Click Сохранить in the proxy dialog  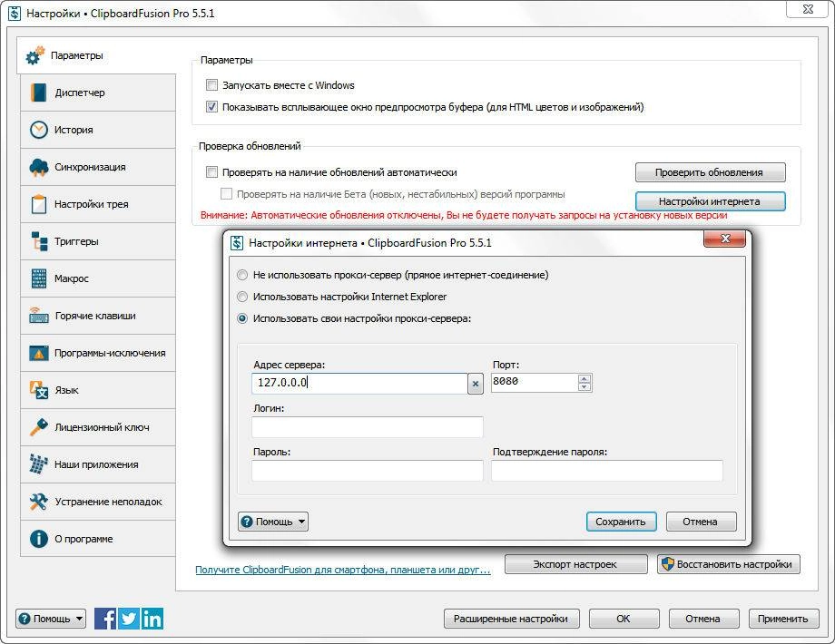tap(621, 522)
